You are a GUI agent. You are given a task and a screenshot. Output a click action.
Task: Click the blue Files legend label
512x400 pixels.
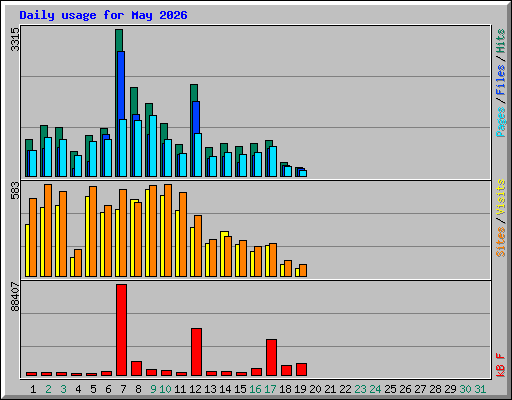click(x=500, y=79)
